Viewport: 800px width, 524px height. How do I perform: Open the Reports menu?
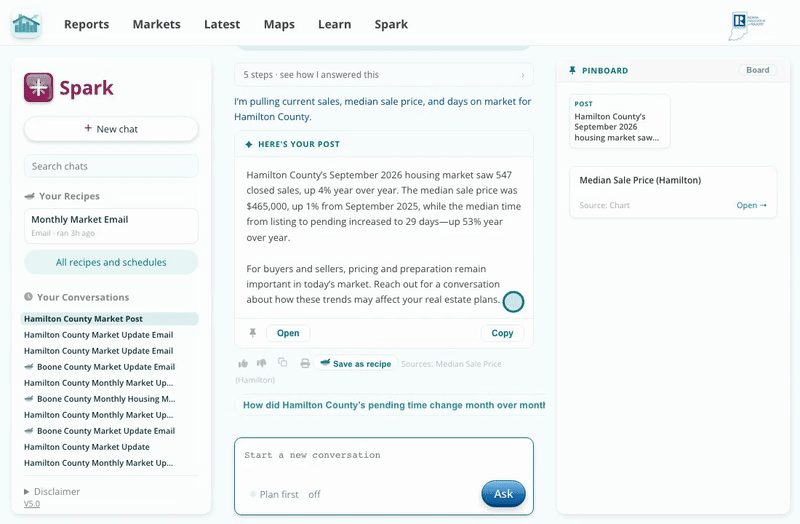click(87, 24)
